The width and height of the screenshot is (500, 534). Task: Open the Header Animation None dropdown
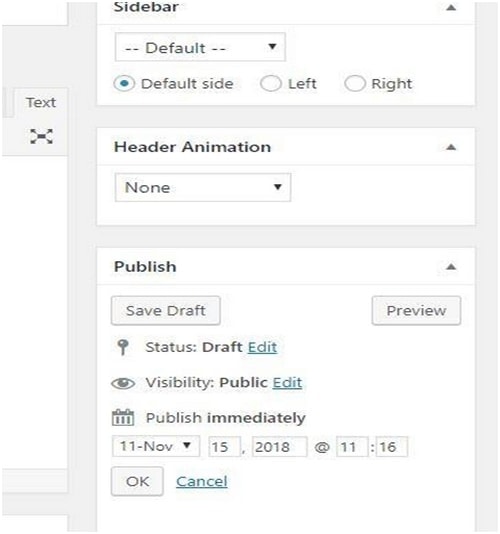click(203, 187)
